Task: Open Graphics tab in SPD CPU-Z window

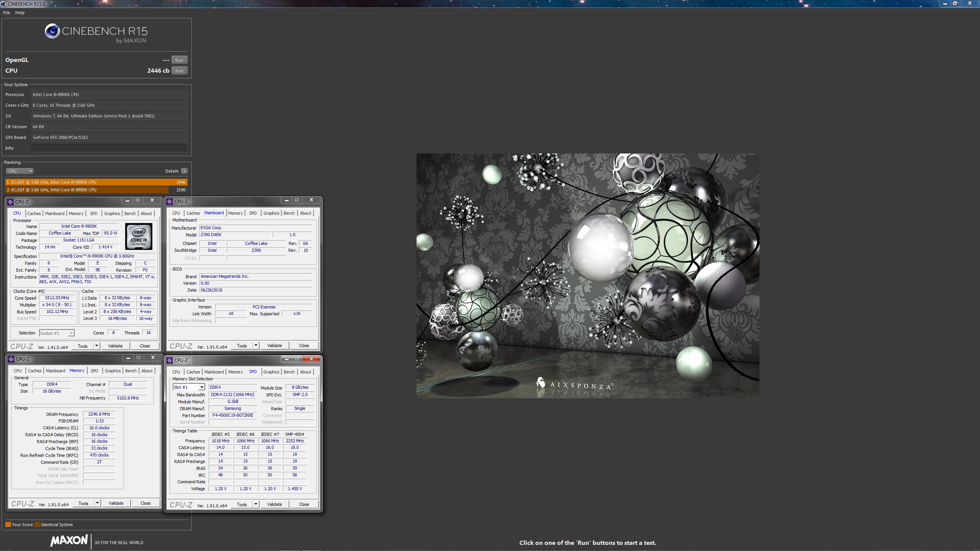Action: (271, 372)
